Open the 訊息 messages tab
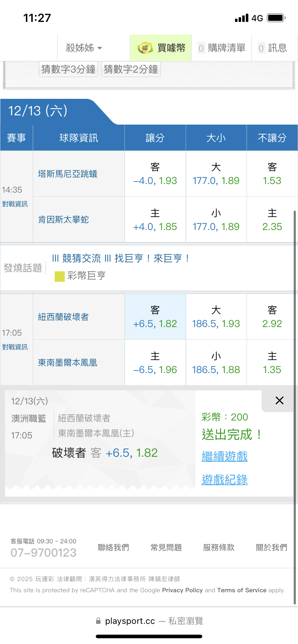The width and height of the screenshot is (298, 644). pyautogui.click(x=272, y=48)
